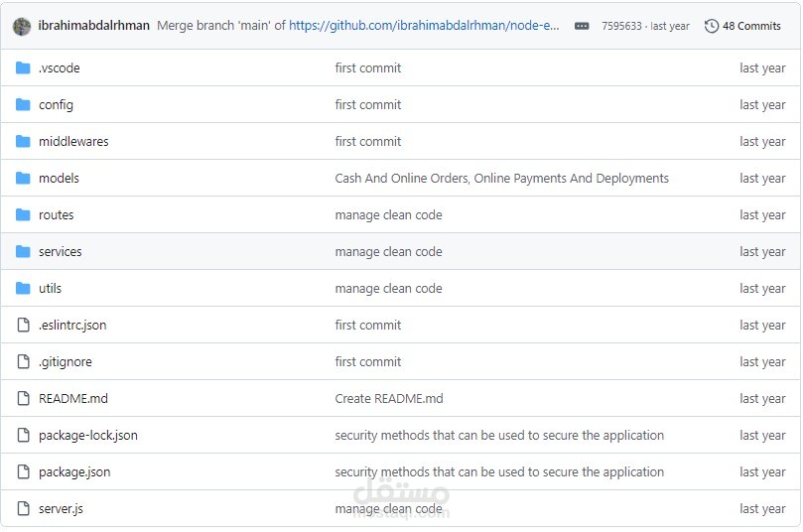Image resolution: width=803 pixels, height=532 pixels.
Task: Click the folder icon next to utils
Action: (x=23, y=288)
